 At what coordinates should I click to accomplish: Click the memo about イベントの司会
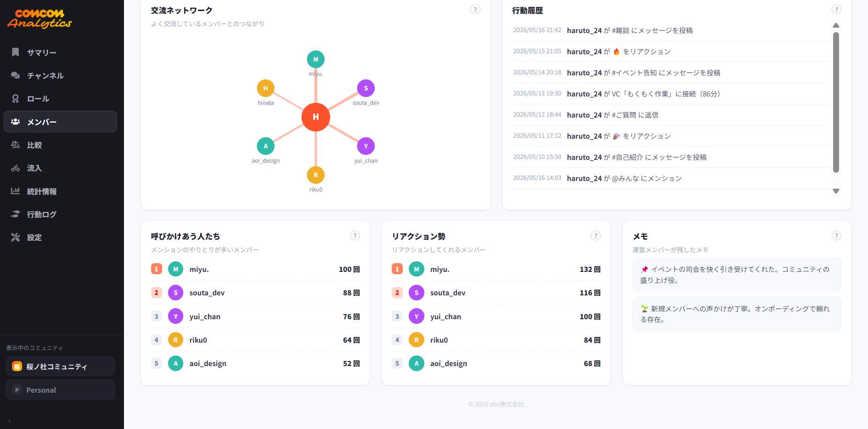(x=737, y=275)
